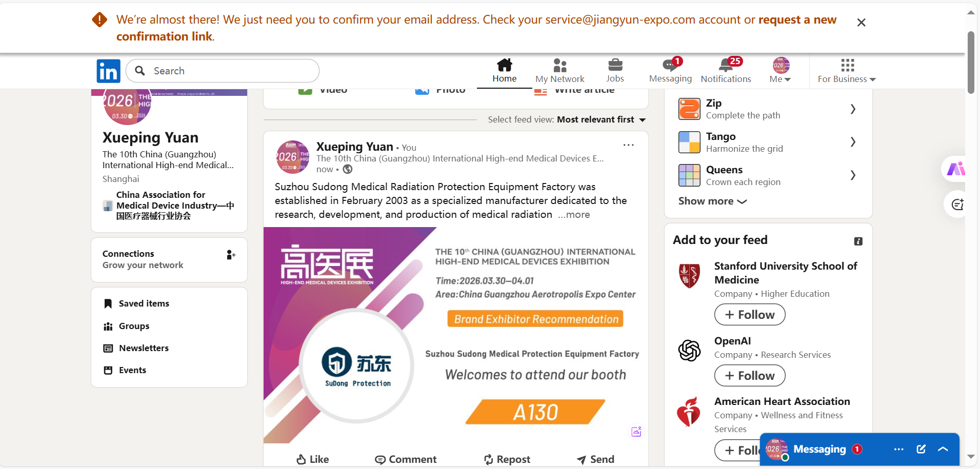
Task: Click the compose new message icon
Action: 921,449
